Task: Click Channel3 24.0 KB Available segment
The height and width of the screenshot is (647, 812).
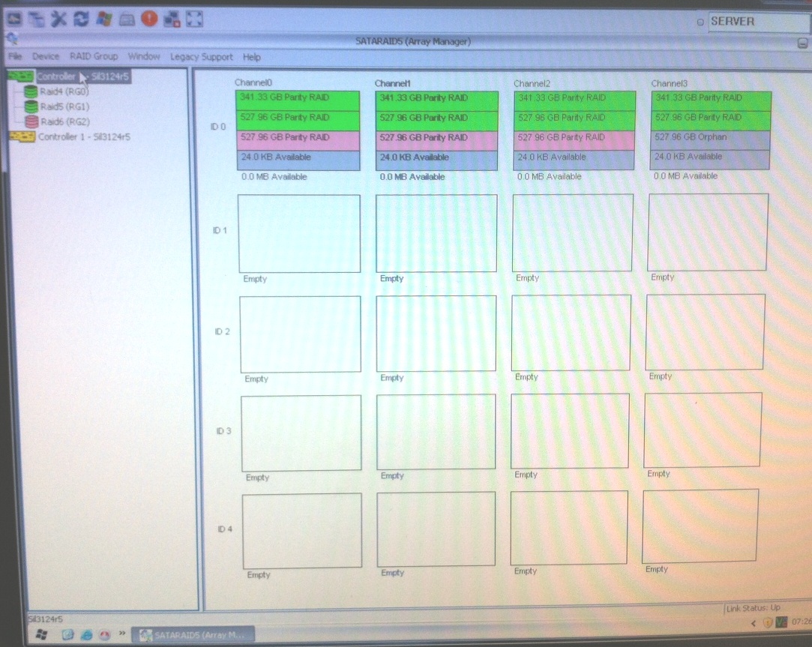Action: (709, 159)
